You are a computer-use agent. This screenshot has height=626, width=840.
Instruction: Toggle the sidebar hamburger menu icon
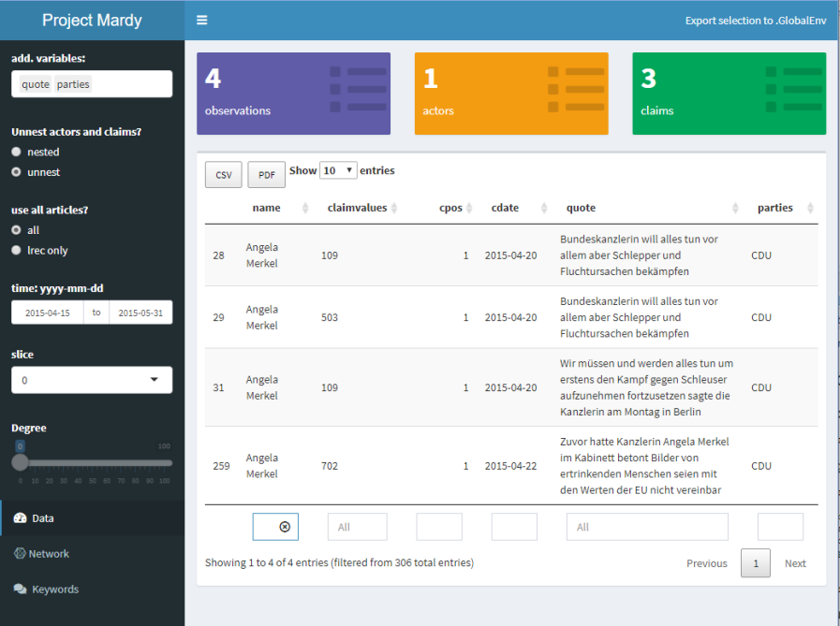pos(202,21)
